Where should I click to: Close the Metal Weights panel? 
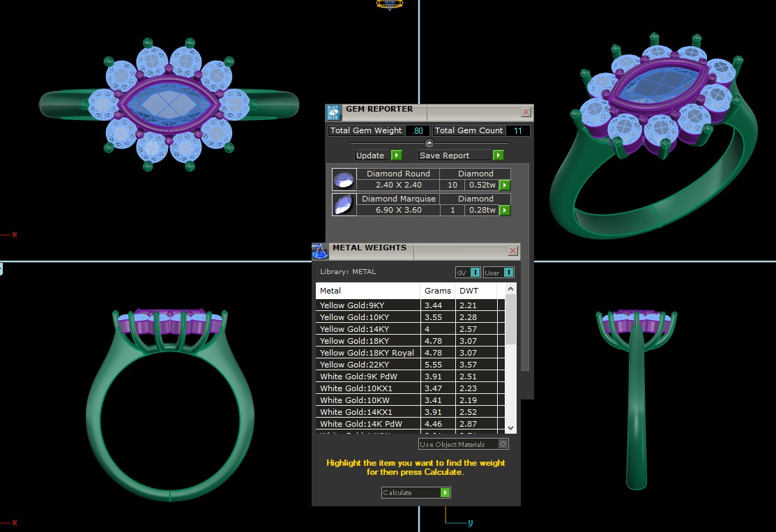(513, 251)
